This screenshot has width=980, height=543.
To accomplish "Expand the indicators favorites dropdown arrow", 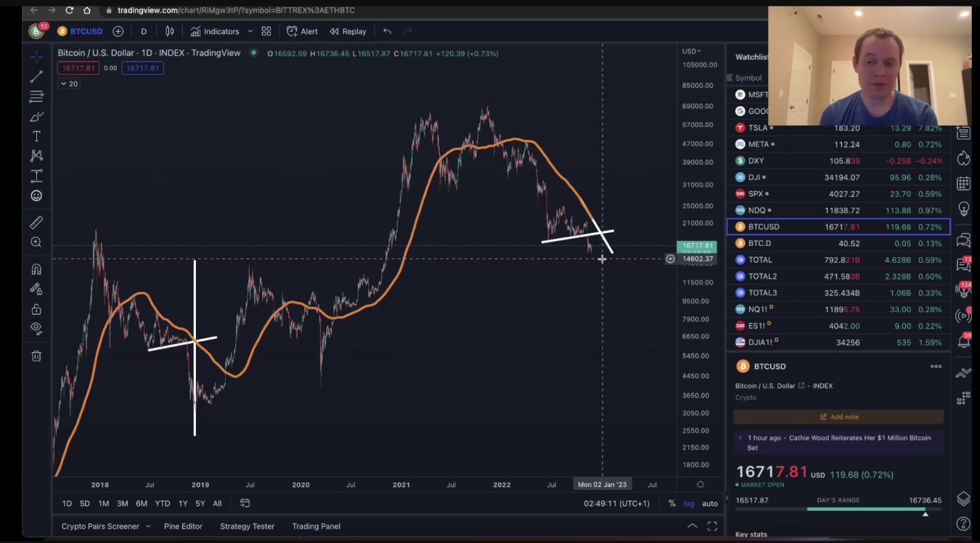I will (250, 31).
